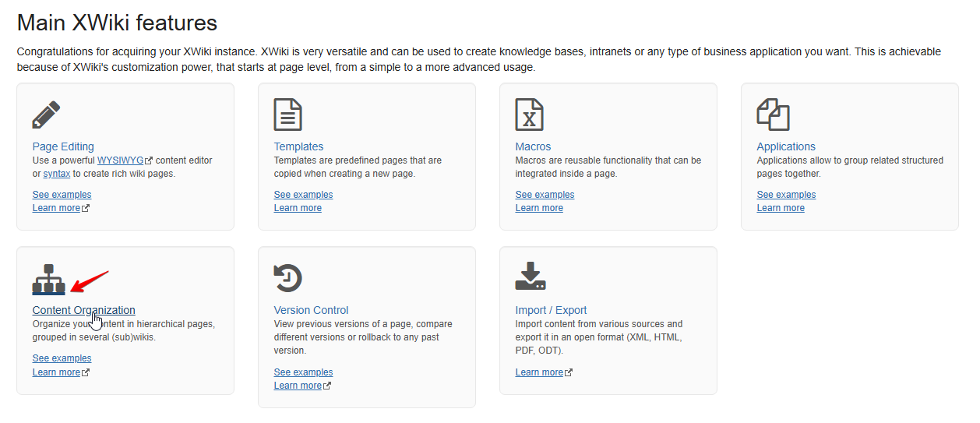This screenshot has width=980, height=423.
Task: See examples for Applications
Action: click(x=786, y=195)
